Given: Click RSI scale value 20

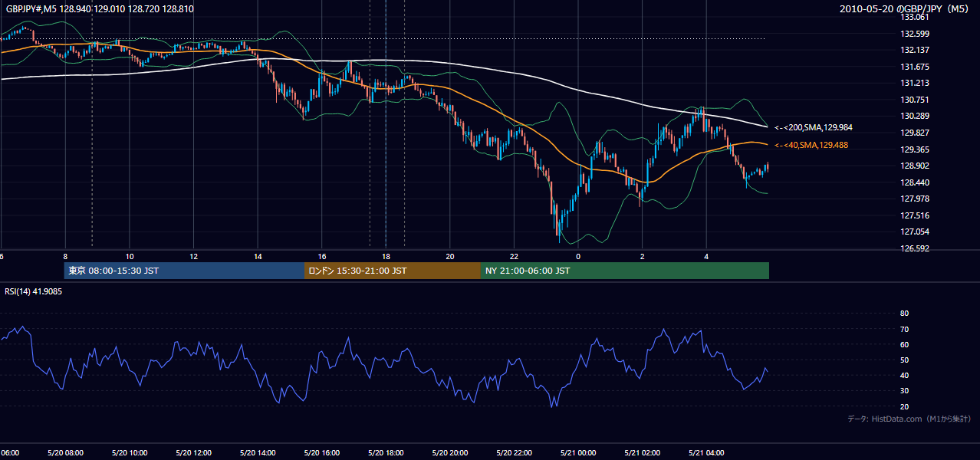Looking at the screenshot, I should point(904,406).
